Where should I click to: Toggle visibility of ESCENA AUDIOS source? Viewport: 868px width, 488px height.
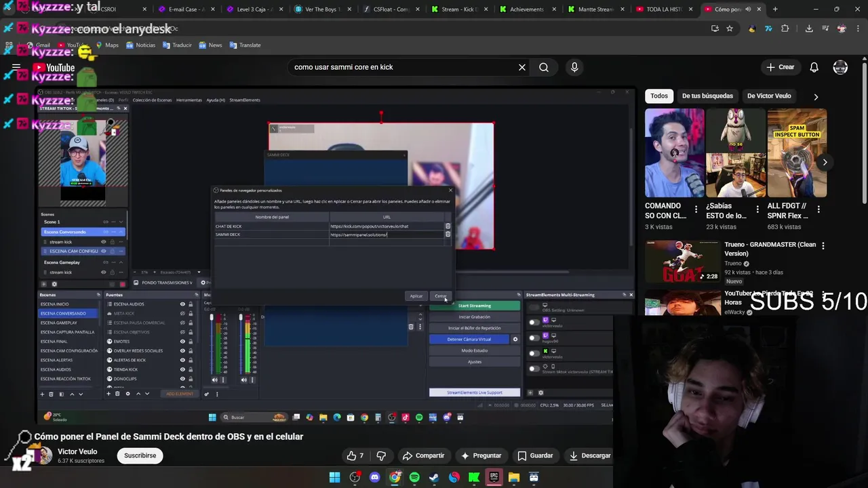click(x=182, y=304)
